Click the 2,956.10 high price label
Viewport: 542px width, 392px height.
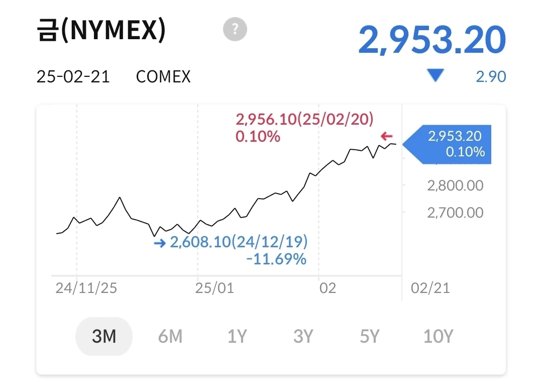coord(305,120)
